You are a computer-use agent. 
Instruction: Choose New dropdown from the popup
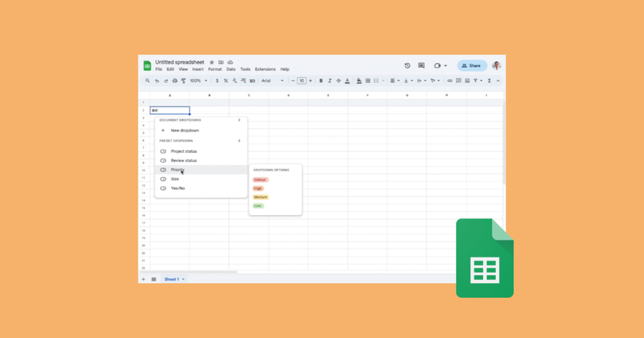coord(201,131)
